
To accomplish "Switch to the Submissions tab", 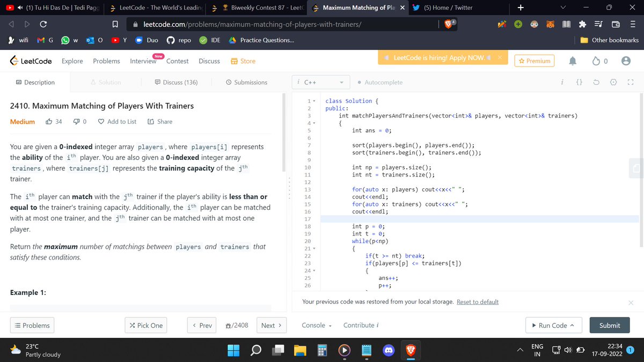I will coord(246,83).
